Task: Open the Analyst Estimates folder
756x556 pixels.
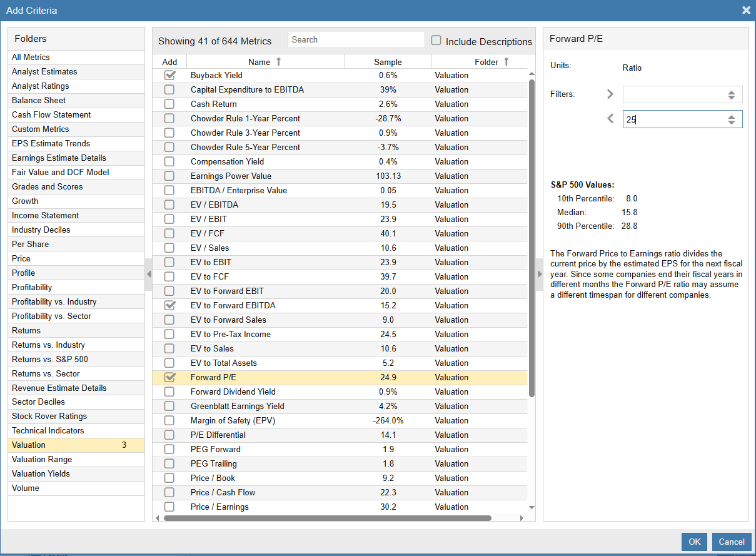Action: pos(44,72)
